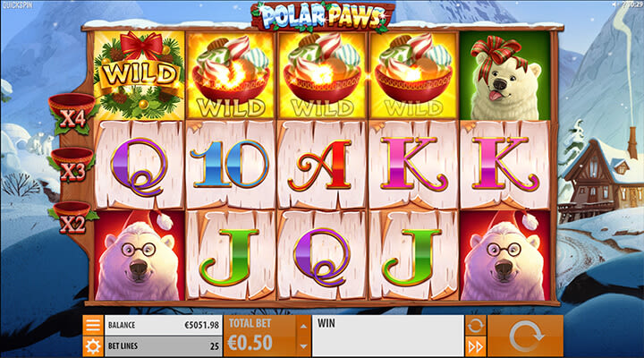Click the Balance €5051.98 field
Screen dimensions: 644x358
click(163, 325)
